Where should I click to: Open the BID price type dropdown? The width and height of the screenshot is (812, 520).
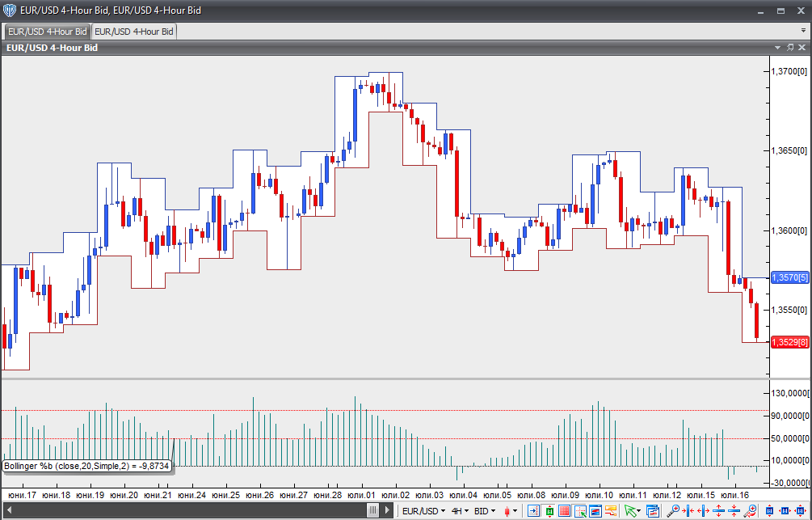coord(484,511)
